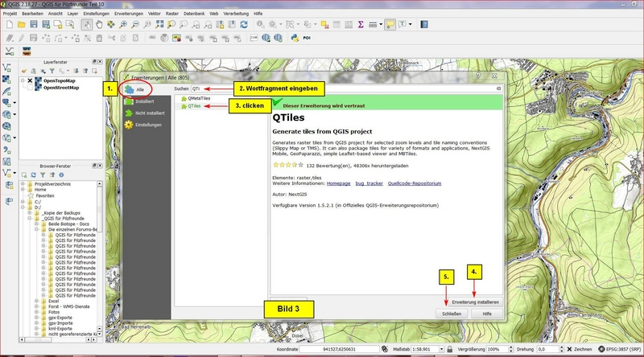Expand the Projektverzeichnis tree node
The width and height of the screenshot is (644, 357).
[23, 184]
